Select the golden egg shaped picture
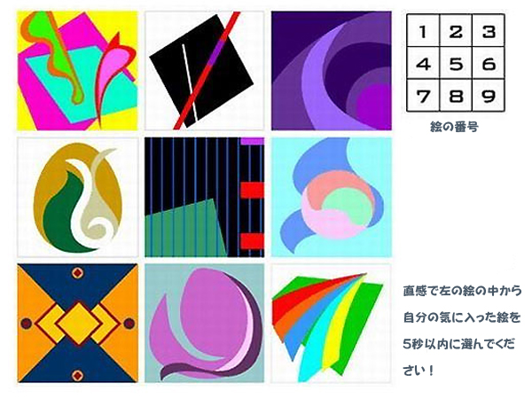Viewport: 532px width, 399px height. click(x=78, y=198)
